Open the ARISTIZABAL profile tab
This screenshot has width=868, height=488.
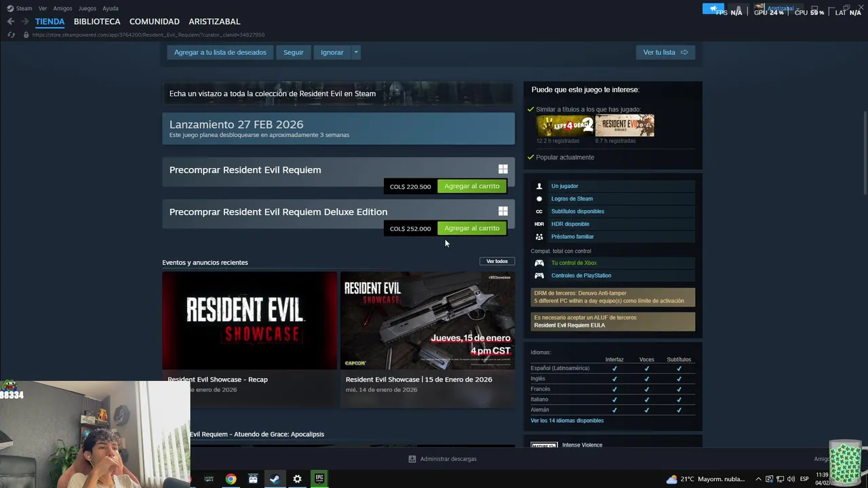214,22
